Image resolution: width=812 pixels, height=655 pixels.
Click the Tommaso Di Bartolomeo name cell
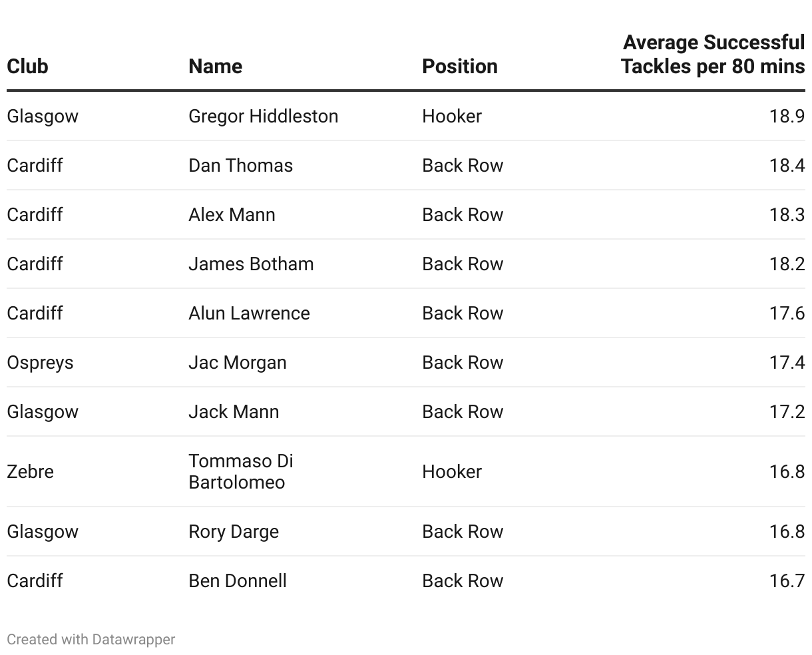click(x=240, y=471)
